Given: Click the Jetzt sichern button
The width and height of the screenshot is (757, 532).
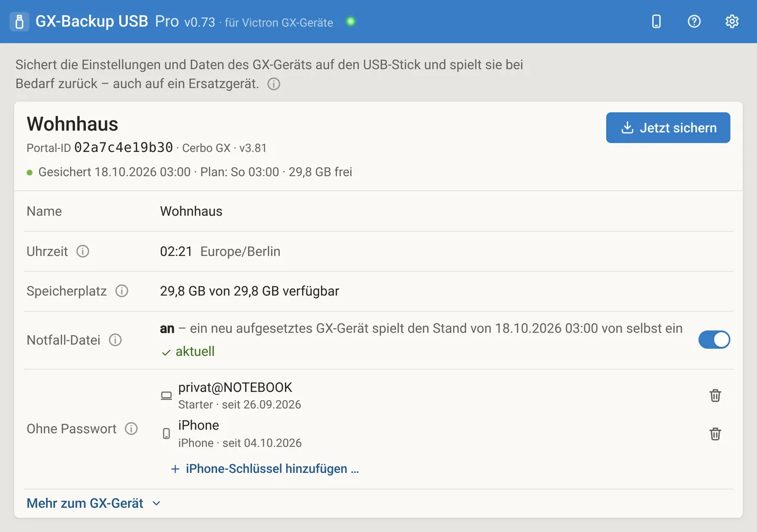Looking at the screenshot, I should (x=668, y=128).
